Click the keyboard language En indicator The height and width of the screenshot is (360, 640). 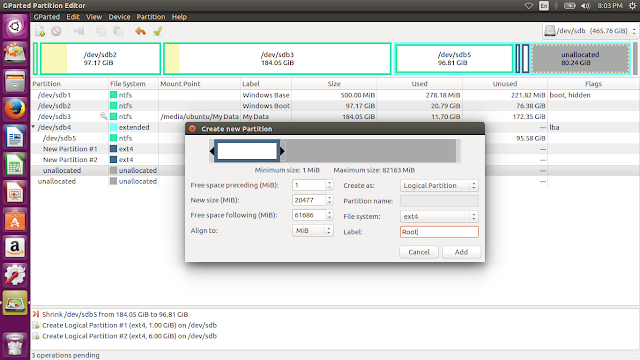pos(544,6)
